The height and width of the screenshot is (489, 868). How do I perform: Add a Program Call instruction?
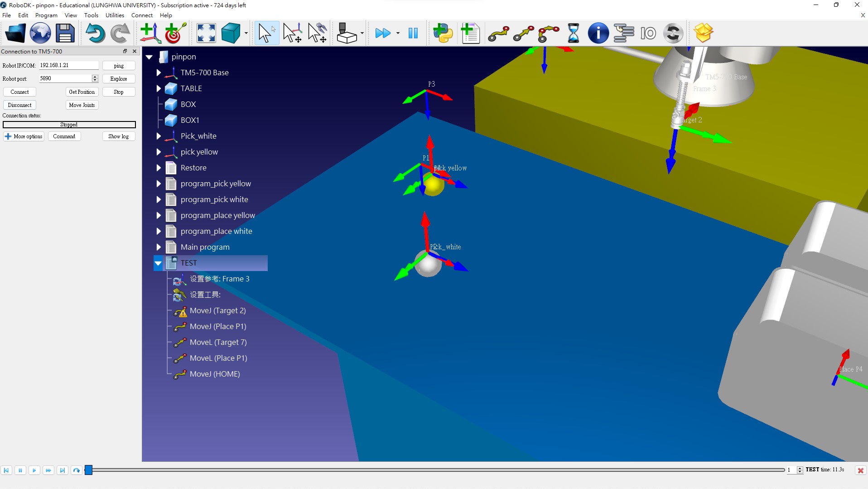click(624, 33)
